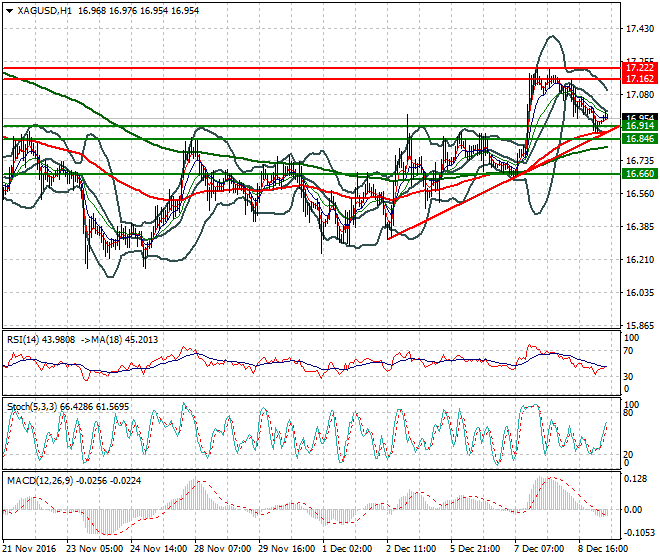The height and width of the screenshot is (560, 660).
Task: Click the 2 Dec 11:00 time axis label
Action: coord(411,549)
